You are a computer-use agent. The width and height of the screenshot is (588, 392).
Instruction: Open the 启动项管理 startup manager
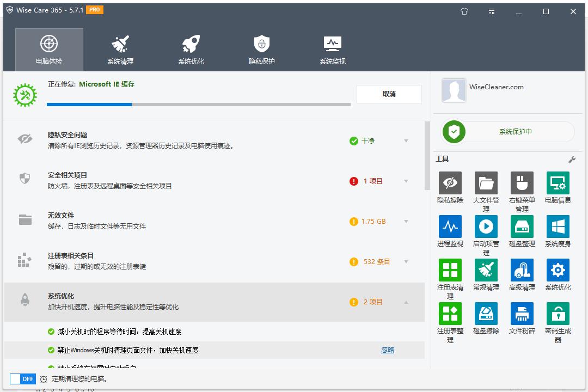coord(486,226)
